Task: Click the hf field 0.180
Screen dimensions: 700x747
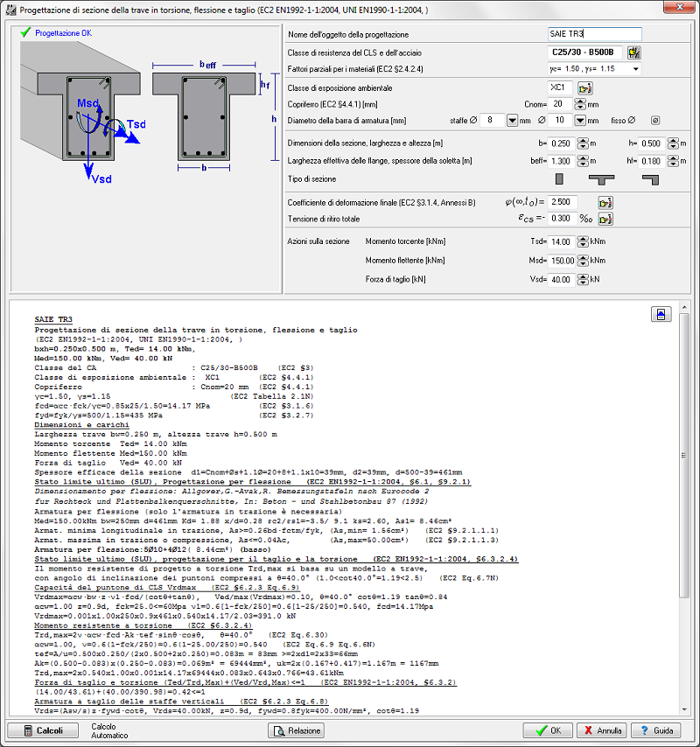Action: point(652,162)
